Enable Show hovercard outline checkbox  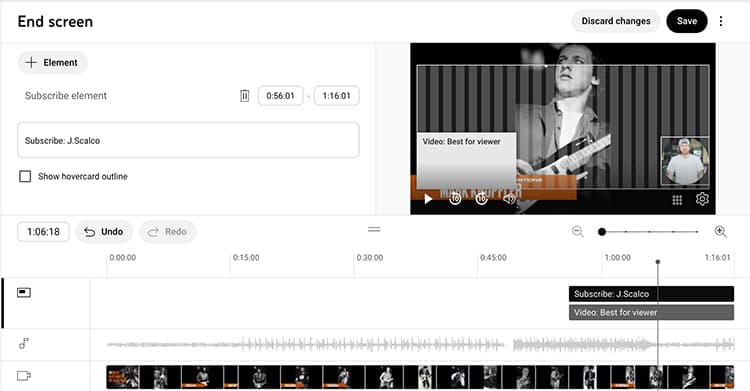click(25, 177)
